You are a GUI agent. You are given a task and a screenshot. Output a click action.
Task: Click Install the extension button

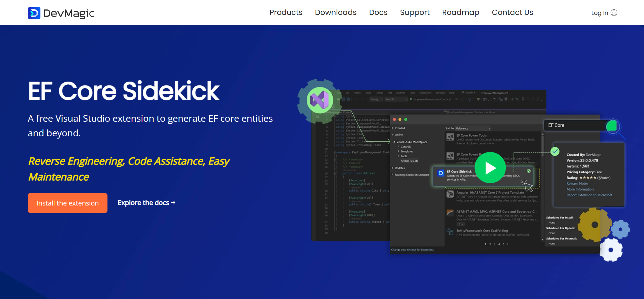click(x=68, y=203)
